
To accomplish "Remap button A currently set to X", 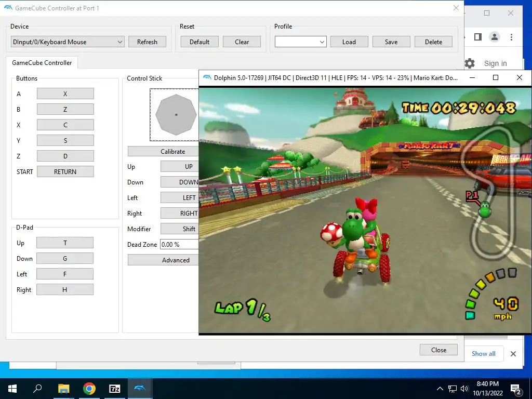I will click(x=65, y=94).
